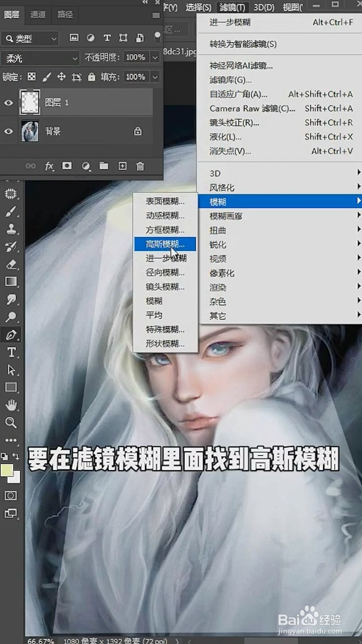Viewport: 362px width, 644px height.
Task: Choose 动感模糊 from blur submenu
Action: [165, 215]
